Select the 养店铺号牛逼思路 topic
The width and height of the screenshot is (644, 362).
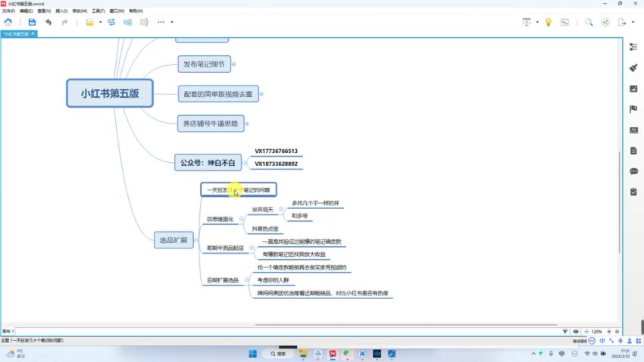211,123
